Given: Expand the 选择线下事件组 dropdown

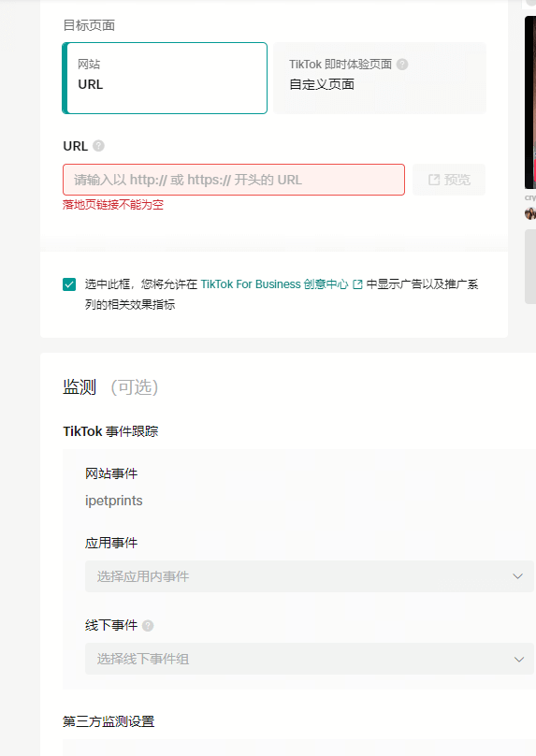Looking at the screenshot, I should click(x=310, y=659).
